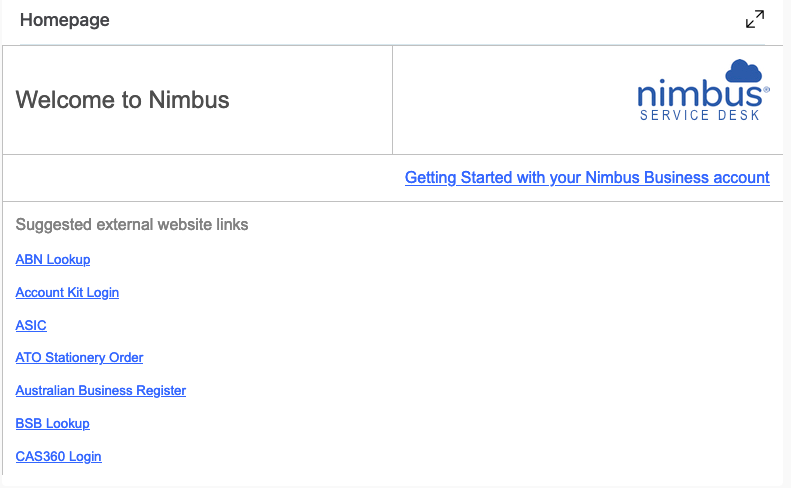The height and width of the screenshot is (488, 791).
Task: Click the Homepage panel title
Action: [x=65, y=20]
